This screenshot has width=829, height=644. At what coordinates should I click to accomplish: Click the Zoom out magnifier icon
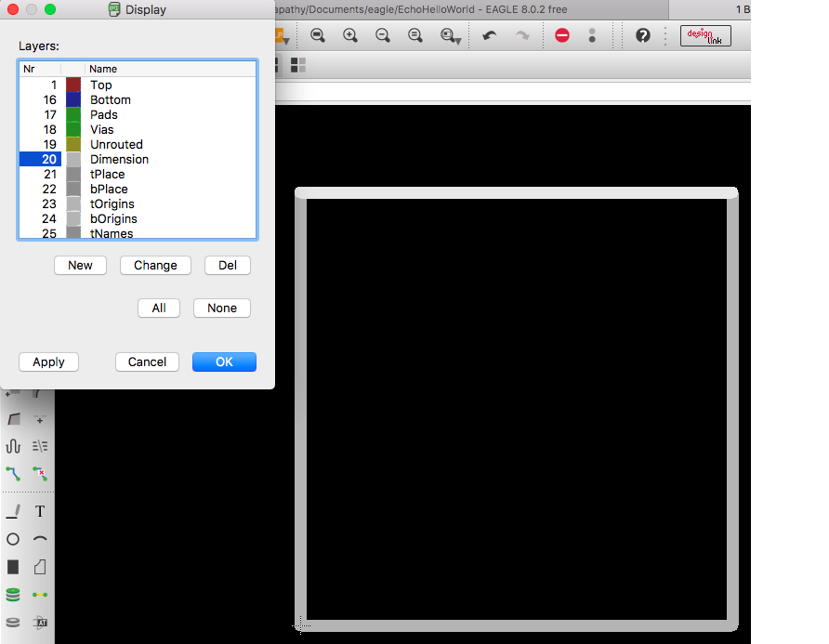point(382,35)
